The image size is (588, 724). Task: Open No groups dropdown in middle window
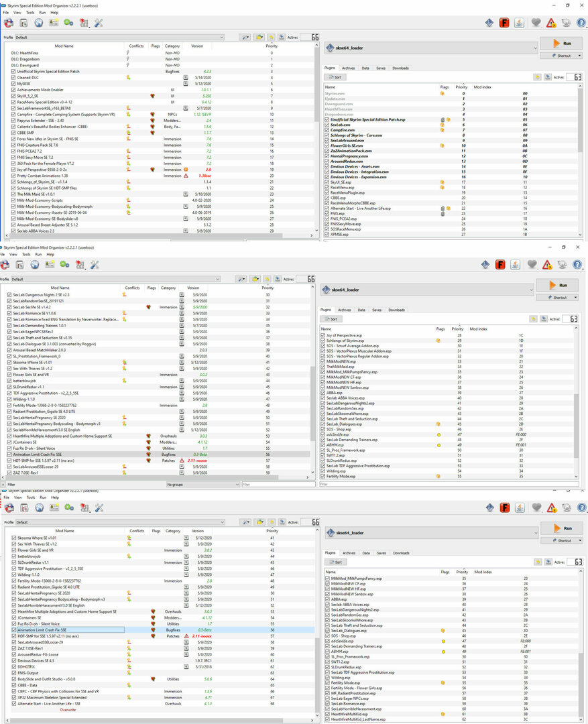coord(203,485)
